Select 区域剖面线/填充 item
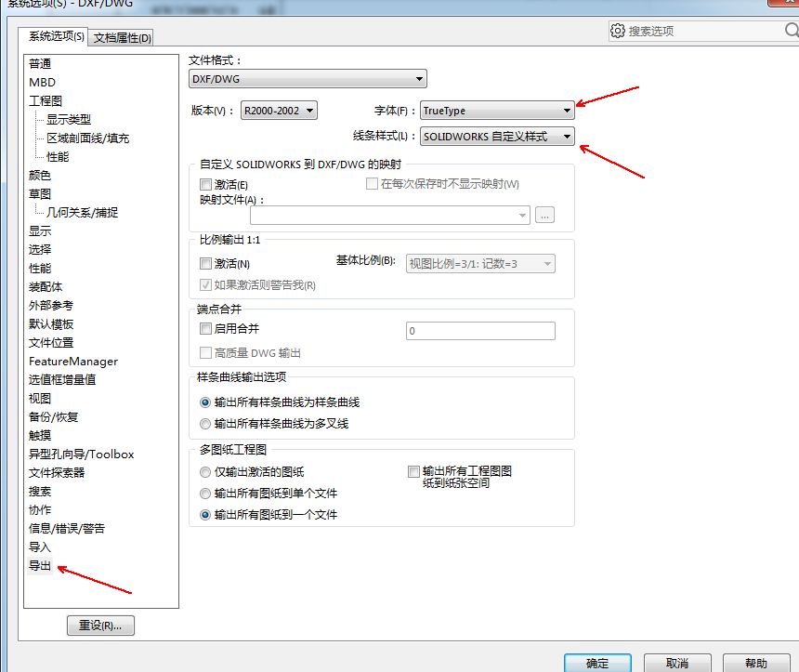This screenshot has width=799, height=672. (x=88, y=138)
